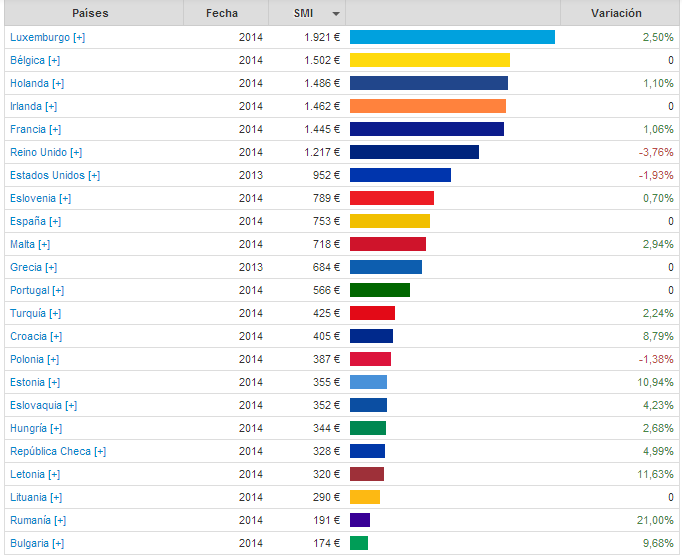Click the purple Rumanía bar
The width and height of the screenshot is (682, 558).
coord(360,520)
